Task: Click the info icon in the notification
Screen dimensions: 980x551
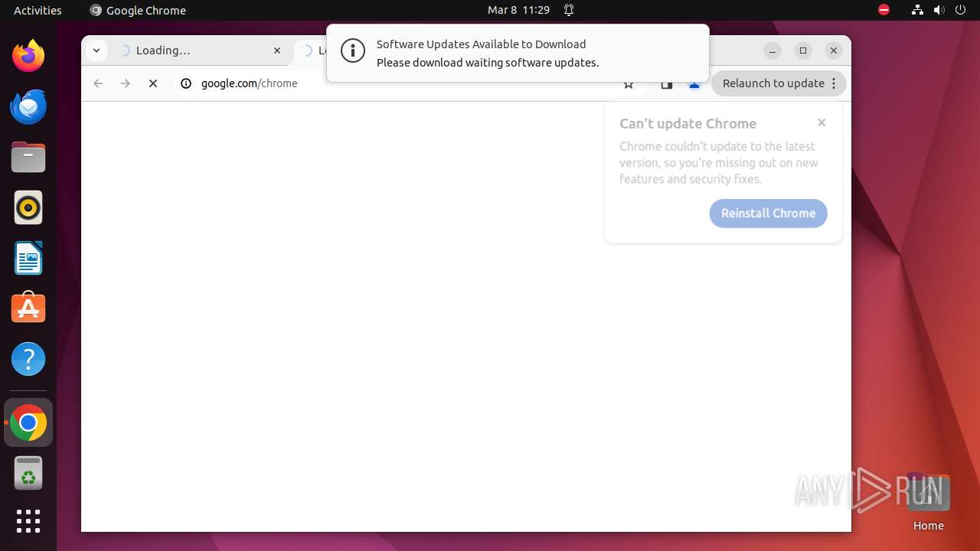Action: coord(353,51)
